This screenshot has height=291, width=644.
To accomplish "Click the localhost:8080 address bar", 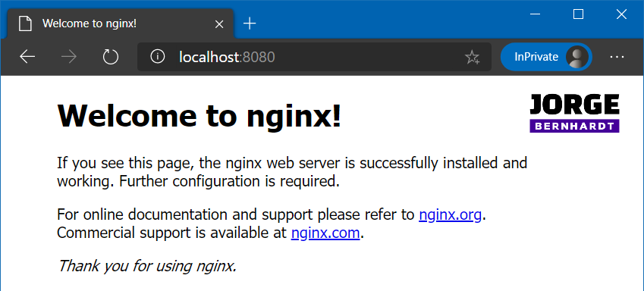I will click(x=314, y=57).
